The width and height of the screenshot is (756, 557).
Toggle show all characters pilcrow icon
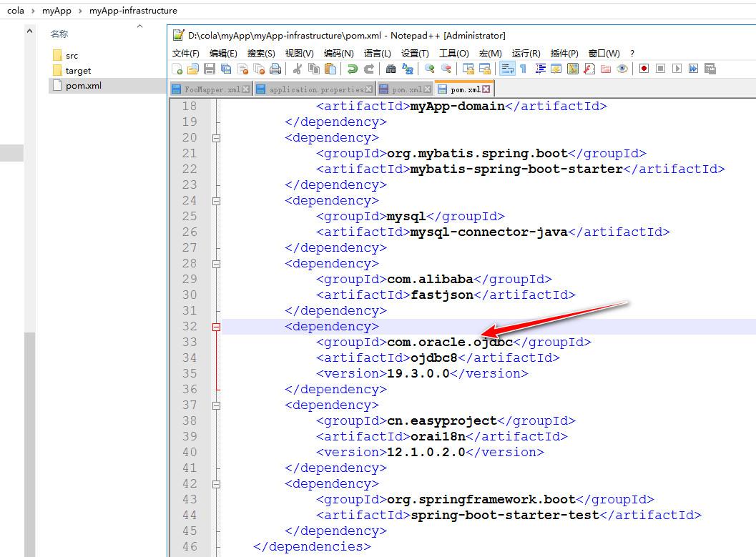523,69
